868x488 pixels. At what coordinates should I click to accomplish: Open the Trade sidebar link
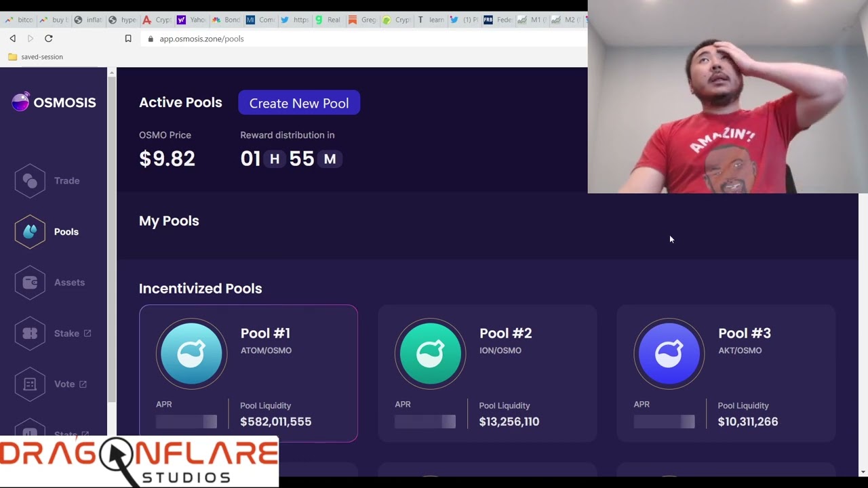66,181
